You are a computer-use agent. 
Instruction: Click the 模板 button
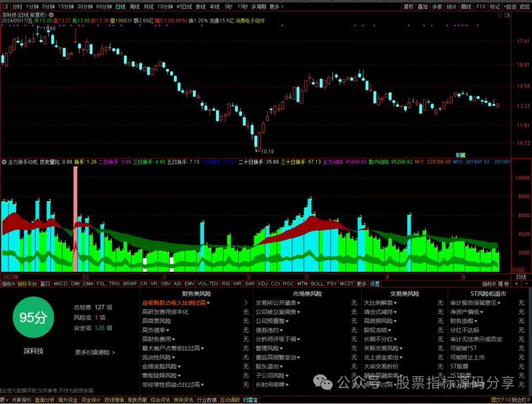tap(504, 284)
